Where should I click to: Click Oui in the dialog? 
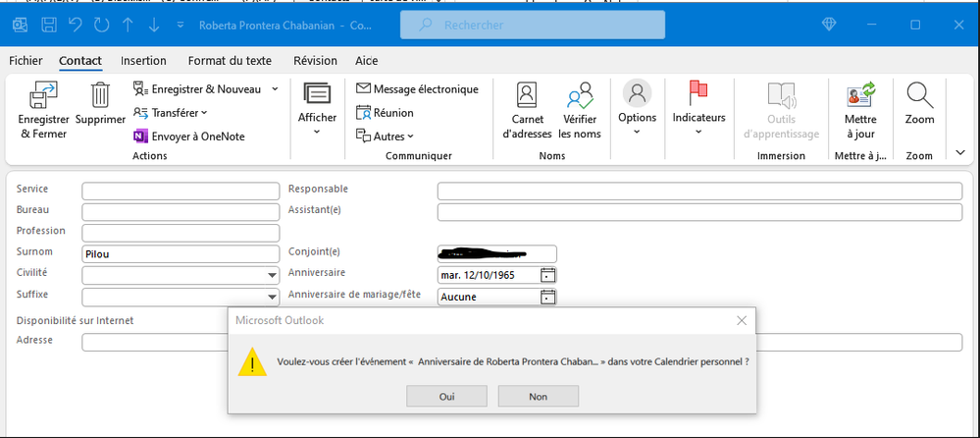[x=447, y=396]
